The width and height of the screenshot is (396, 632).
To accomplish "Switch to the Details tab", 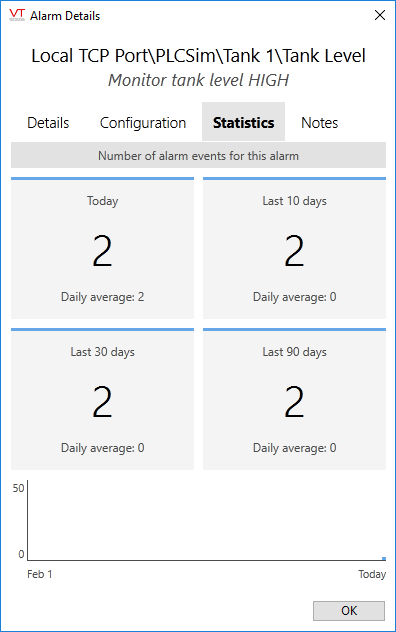I will tap(48, 123).
